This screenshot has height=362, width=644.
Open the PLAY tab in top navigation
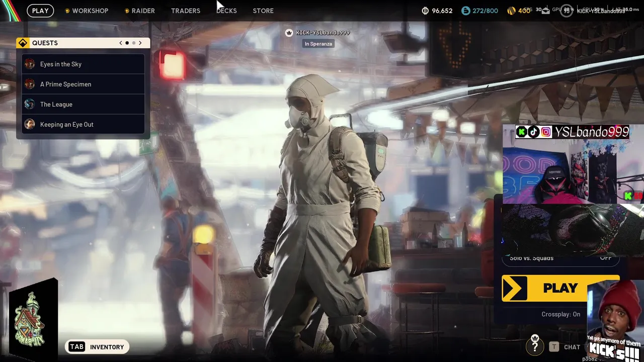(x=40, y=11)
